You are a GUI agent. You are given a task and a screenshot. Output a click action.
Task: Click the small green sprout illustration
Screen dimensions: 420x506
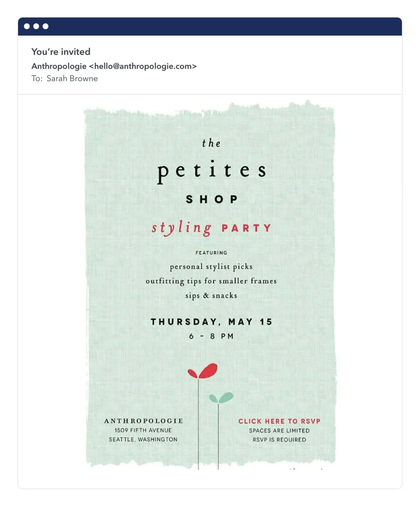221,398
